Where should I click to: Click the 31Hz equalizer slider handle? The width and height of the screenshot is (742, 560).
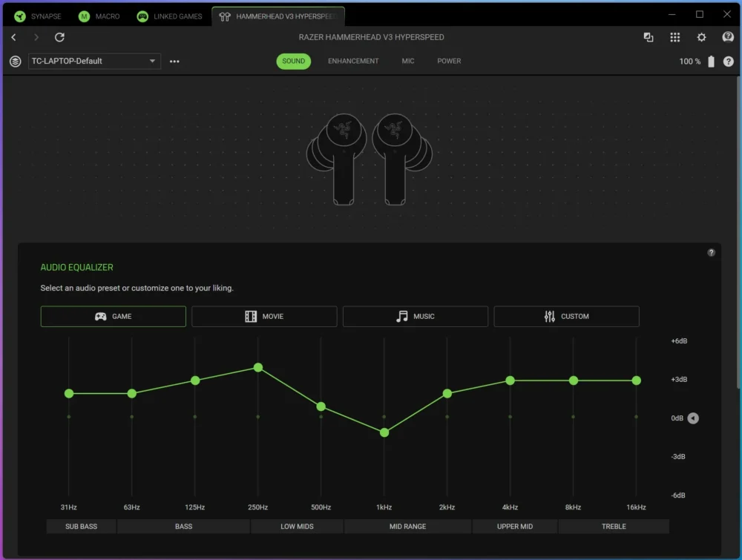pyautogui.click(x=69, y=394)
